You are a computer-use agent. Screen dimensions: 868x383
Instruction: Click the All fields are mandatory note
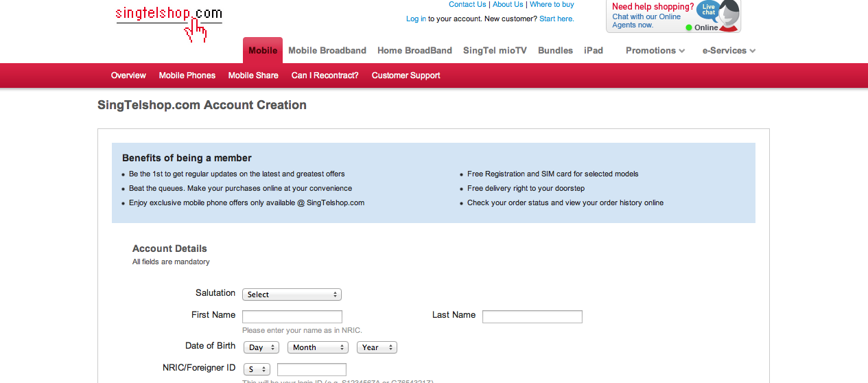point(171,262)
